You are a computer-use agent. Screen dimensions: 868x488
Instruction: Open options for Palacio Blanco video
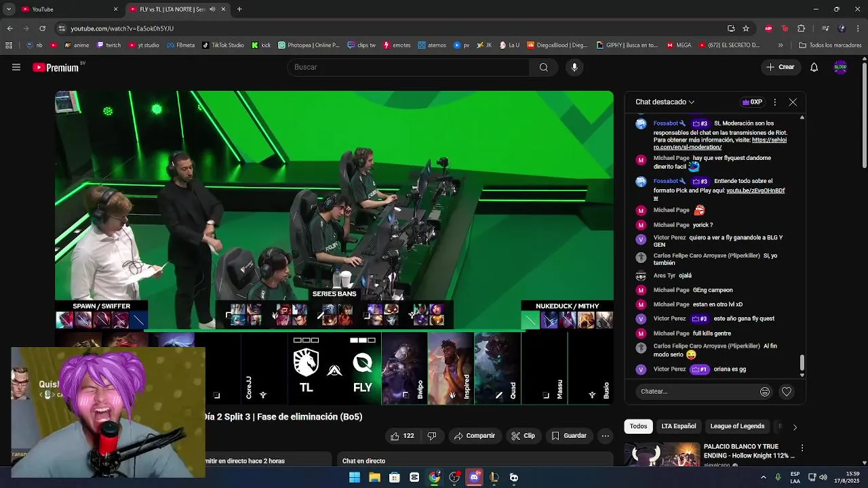tap(802, 448)
